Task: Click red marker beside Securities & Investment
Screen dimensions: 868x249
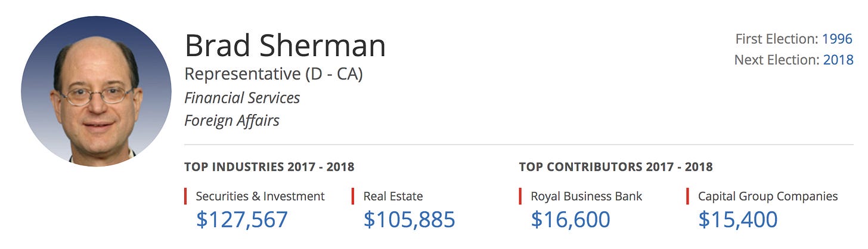Action: coord(185,196)
